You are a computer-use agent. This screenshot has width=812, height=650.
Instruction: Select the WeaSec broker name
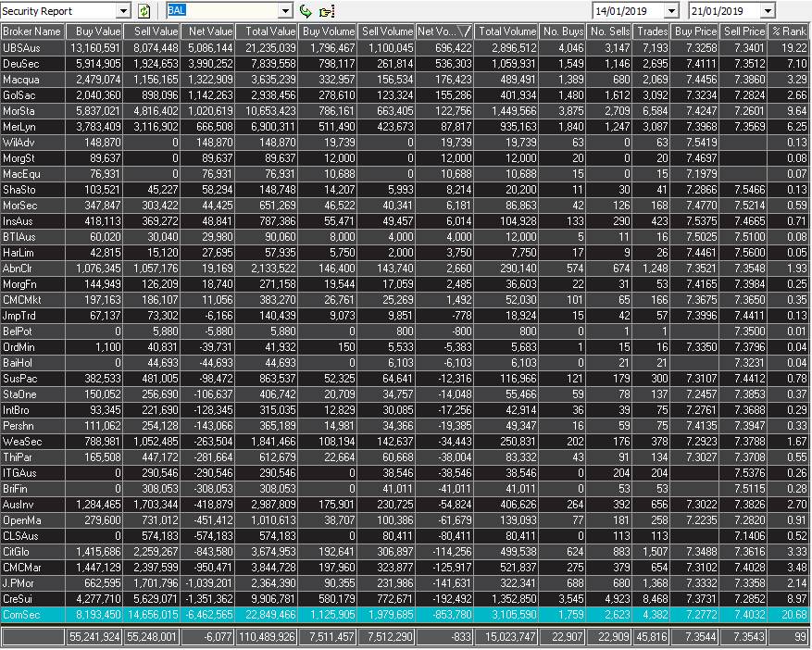[x=22, y=442]
